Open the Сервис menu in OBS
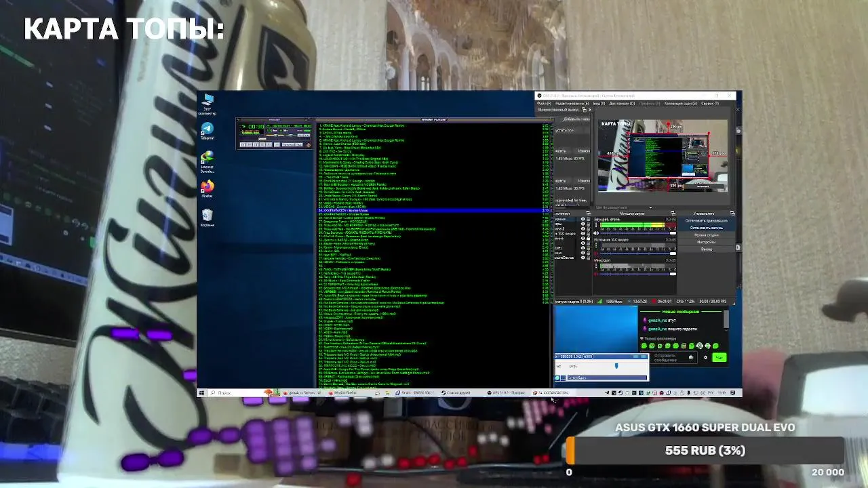This screenshot has height=488, width=868. pos(710,104)
